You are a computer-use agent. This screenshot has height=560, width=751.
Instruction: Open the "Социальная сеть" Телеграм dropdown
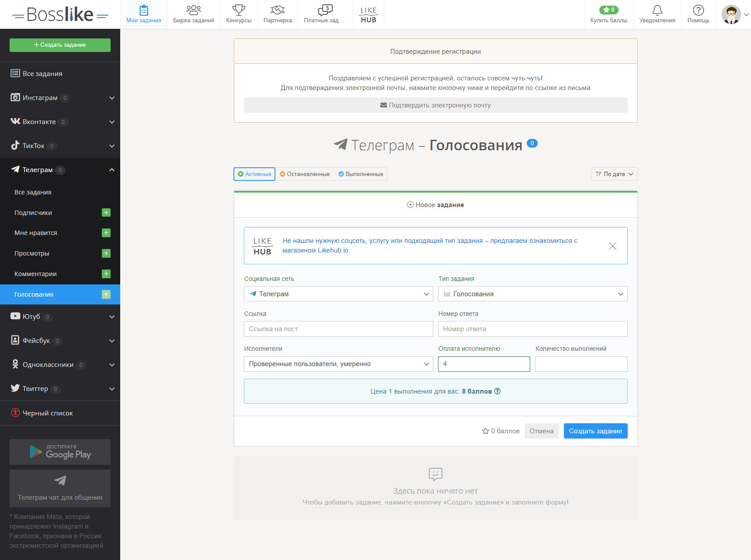(x=338, y=294)
